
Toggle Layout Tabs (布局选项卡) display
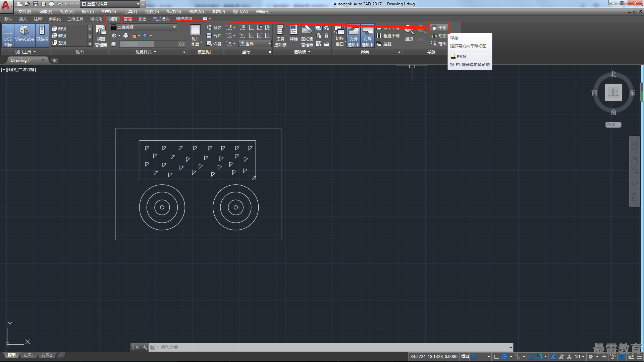(x=367, y=35)
